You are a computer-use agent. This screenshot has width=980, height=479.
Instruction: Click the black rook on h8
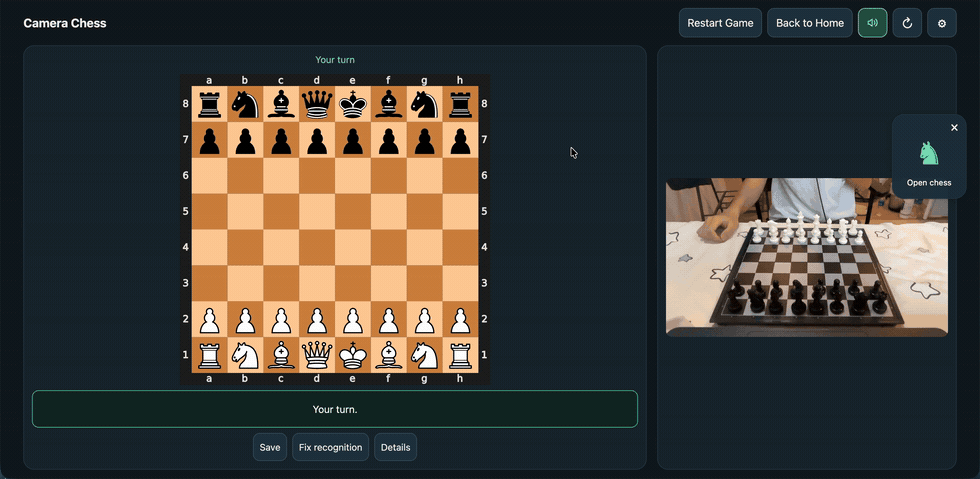[x=461, y=104]
